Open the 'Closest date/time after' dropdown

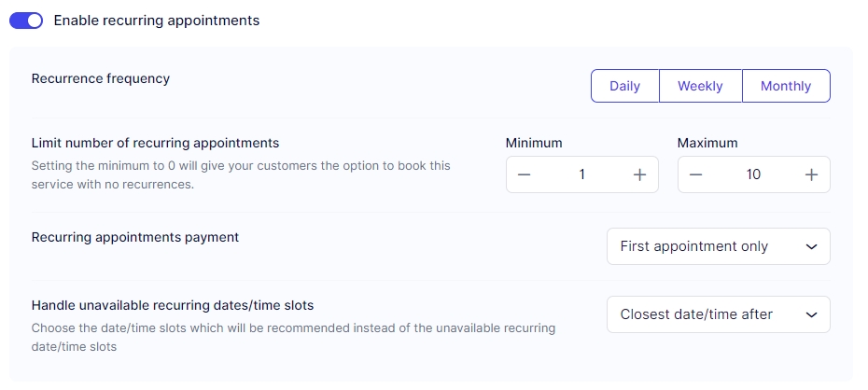[x=707, y=314]
